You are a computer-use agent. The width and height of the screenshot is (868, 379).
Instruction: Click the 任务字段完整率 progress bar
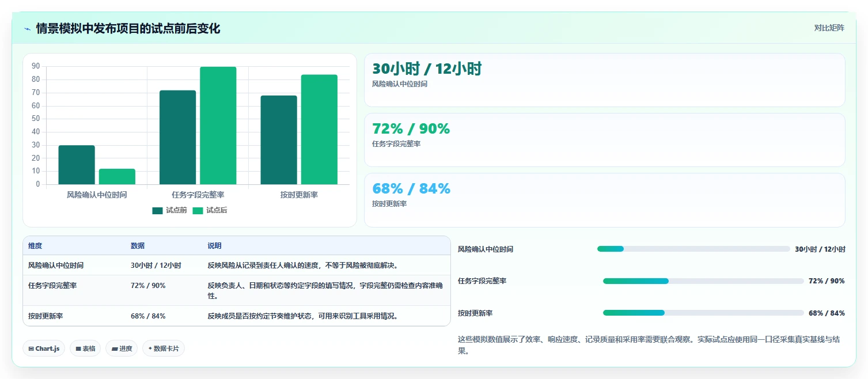click(x=703, y=281)
